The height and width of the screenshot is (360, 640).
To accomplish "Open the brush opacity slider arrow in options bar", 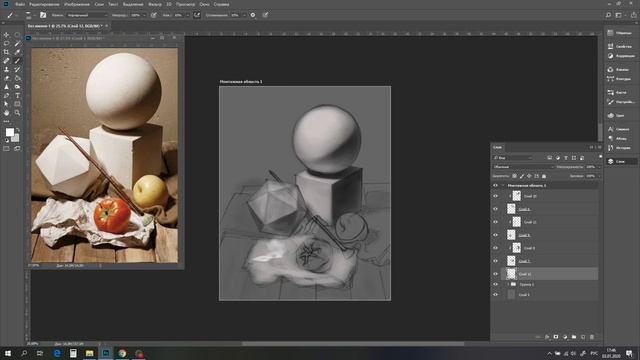I will (x=144, y=15).
